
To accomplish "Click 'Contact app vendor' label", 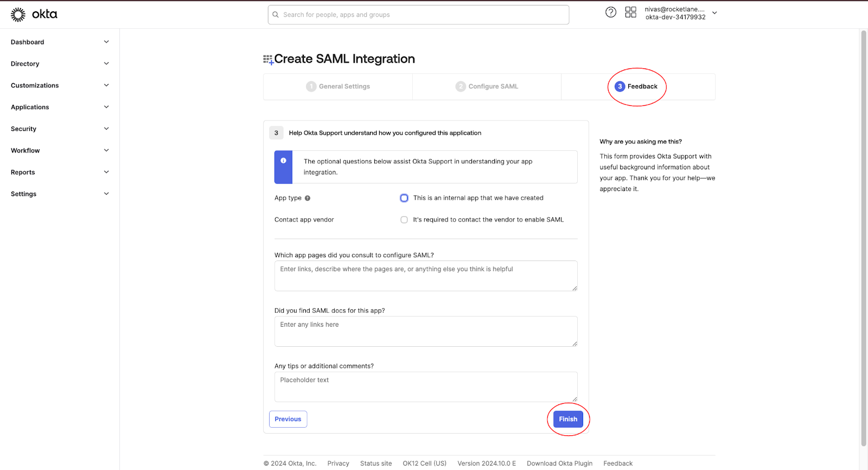I will pyautogui.click(x=304, y=220).
